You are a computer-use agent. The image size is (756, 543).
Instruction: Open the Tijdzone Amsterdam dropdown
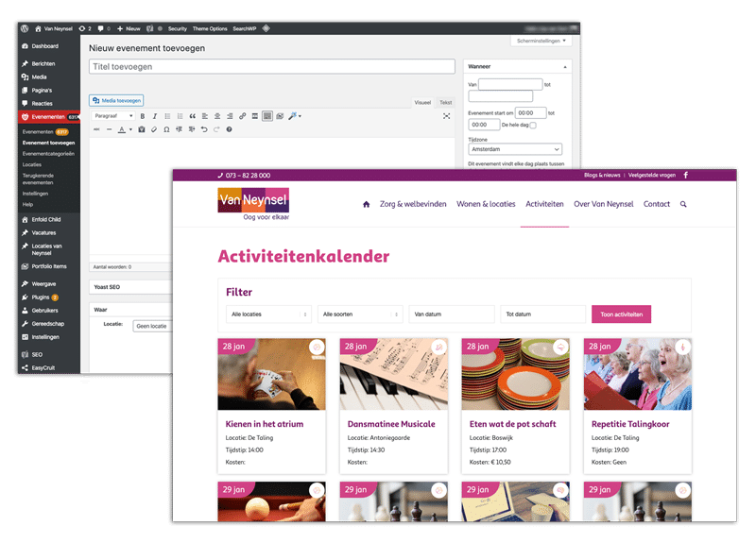click(515, 149)
